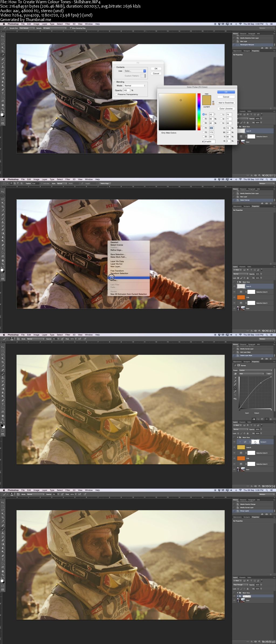Viewport: 276px width, 644px height.
Task: Click the Masks icon beside the Curves title
Action: (x=239, y=365)
